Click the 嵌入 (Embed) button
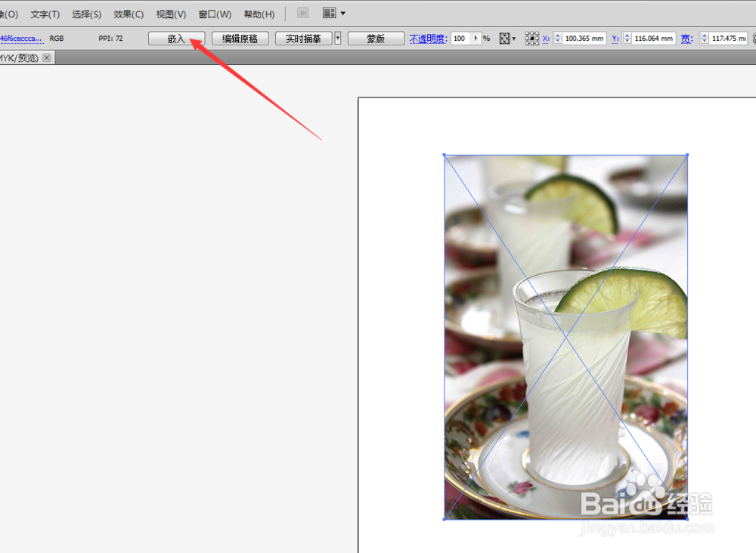The height and width of the screenshot is (553, 756). tap(176, 39)
